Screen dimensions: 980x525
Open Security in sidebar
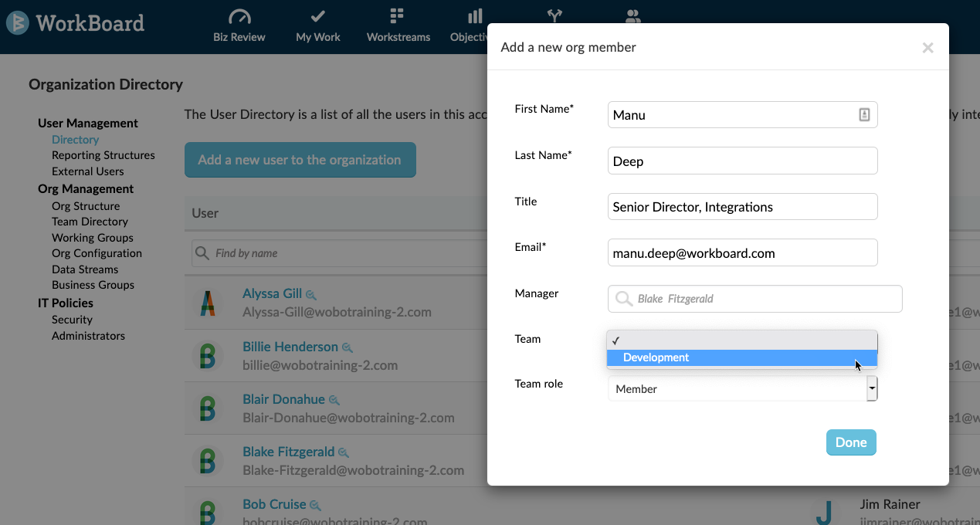click(72, 320)
